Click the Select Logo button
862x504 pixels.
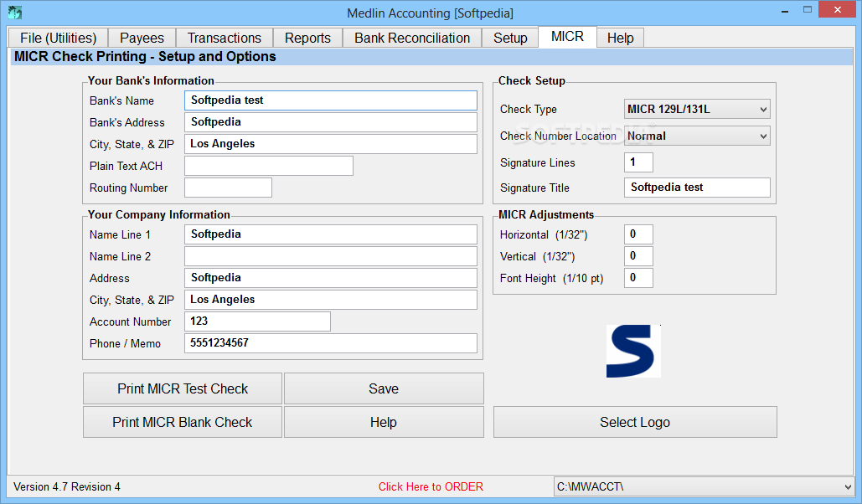635,422
